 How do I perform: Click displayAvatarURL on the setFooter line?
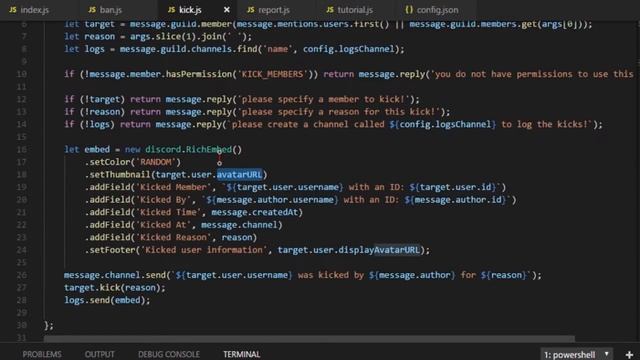(x=379, y=250)
